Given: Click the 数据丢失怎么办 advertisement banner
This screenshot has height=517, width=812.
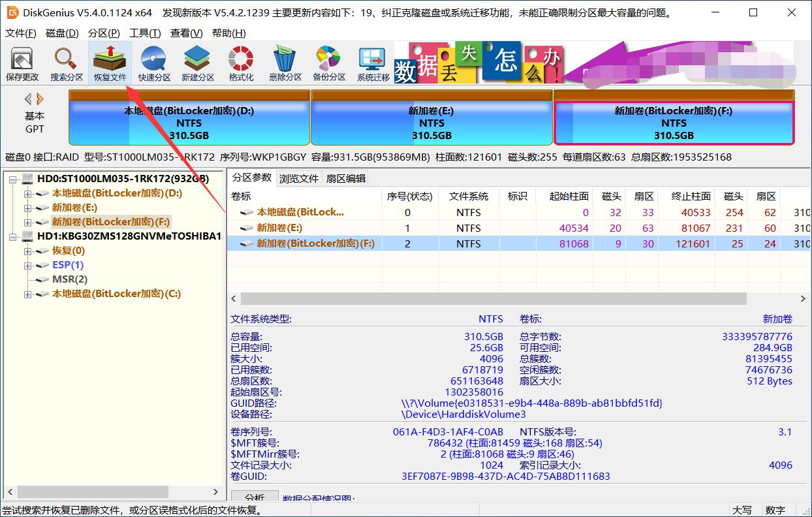Looking at the screenshot, I should tap(480, 63).
